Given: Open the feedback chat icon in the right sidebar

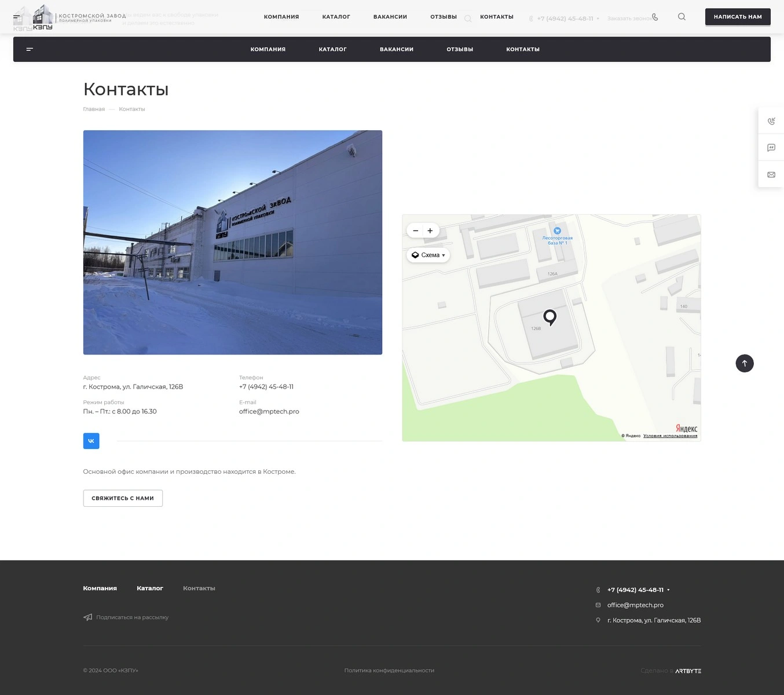Looking at the screenshot, I should coord(771,148).
